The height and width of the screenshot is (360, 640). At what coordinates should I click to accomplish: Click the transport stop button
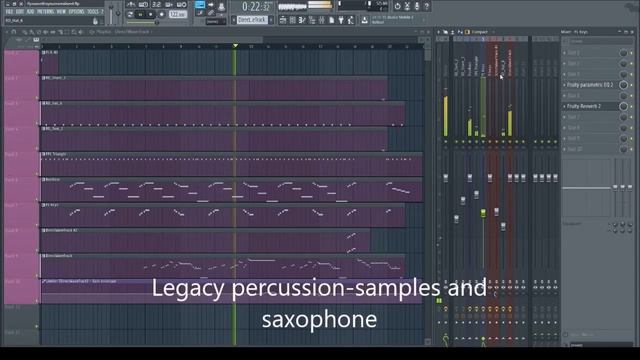(151, 14)
